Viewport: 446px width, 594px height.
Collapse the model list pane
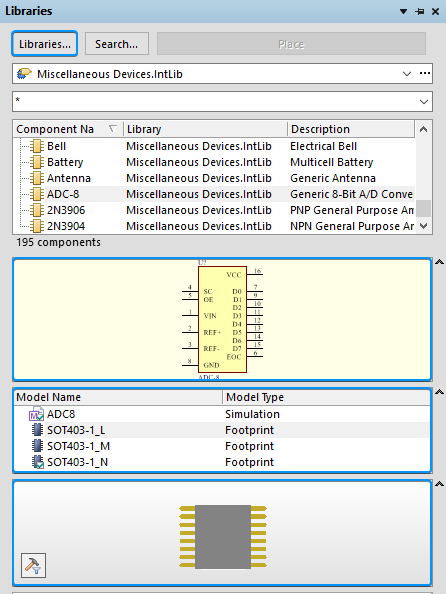[439, 392]
